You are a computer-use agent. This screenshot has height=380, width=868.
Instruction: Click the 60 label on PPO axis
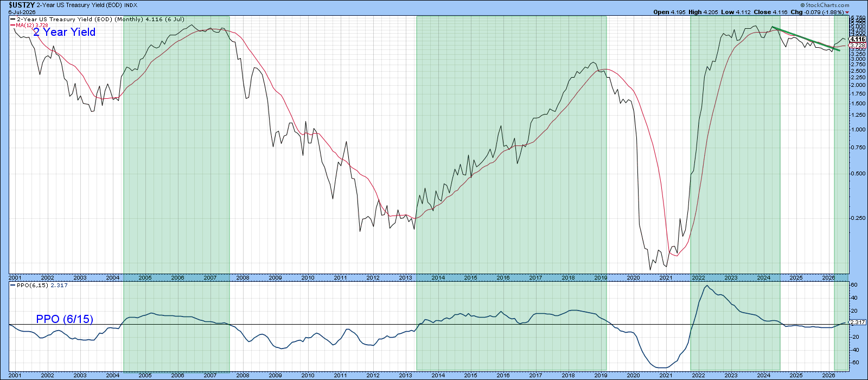(853, 285)
